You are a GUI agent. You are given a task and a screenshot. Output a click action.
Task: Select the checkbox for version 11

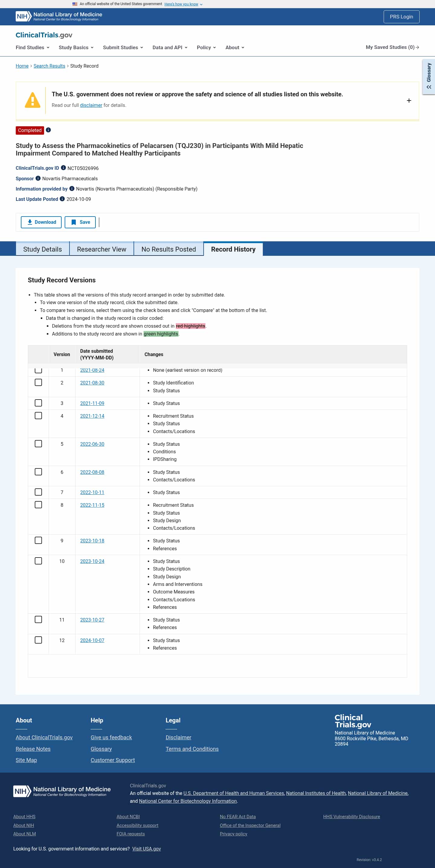point(38,619)
